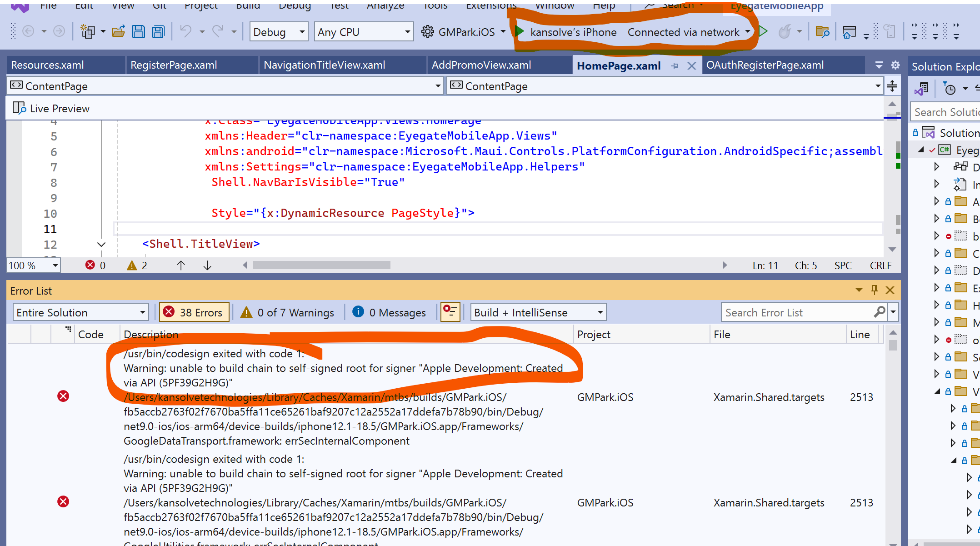Open Error List window options dropdown arrow
Image resolution: width=980 pixels, height=546 pixels.
coord(859,290)
